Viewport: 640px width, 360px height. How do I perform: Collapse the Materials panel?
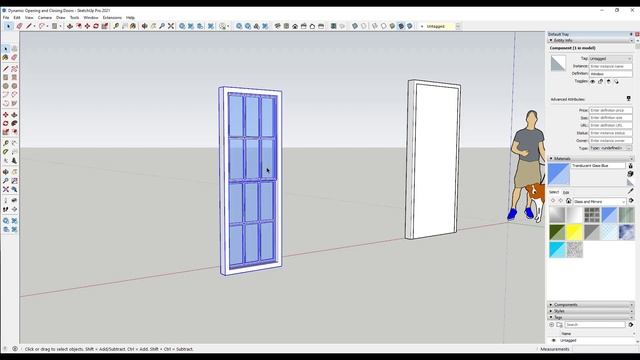(x=591, y=158)
